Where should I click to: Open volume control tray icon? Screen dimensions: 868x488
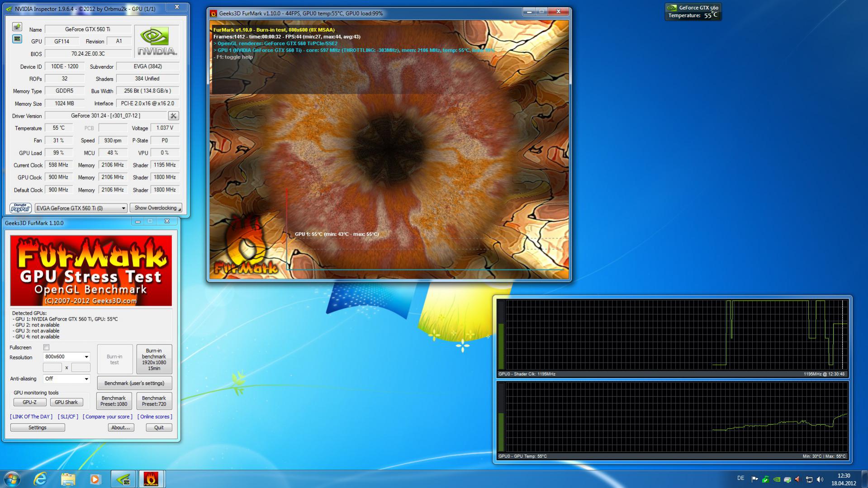820,479
